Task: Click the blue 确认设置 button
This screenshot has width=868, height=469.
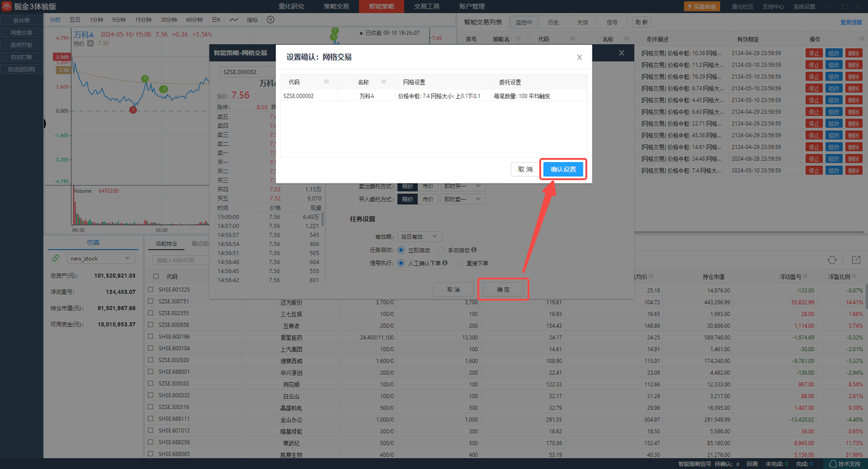Action: [563, 169]
